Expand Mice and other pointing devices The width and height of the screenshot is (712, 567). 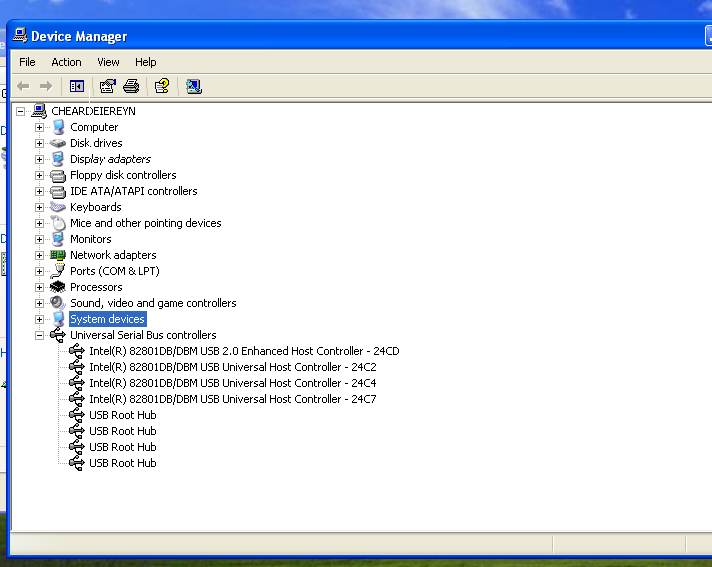[x=40, y=223]
